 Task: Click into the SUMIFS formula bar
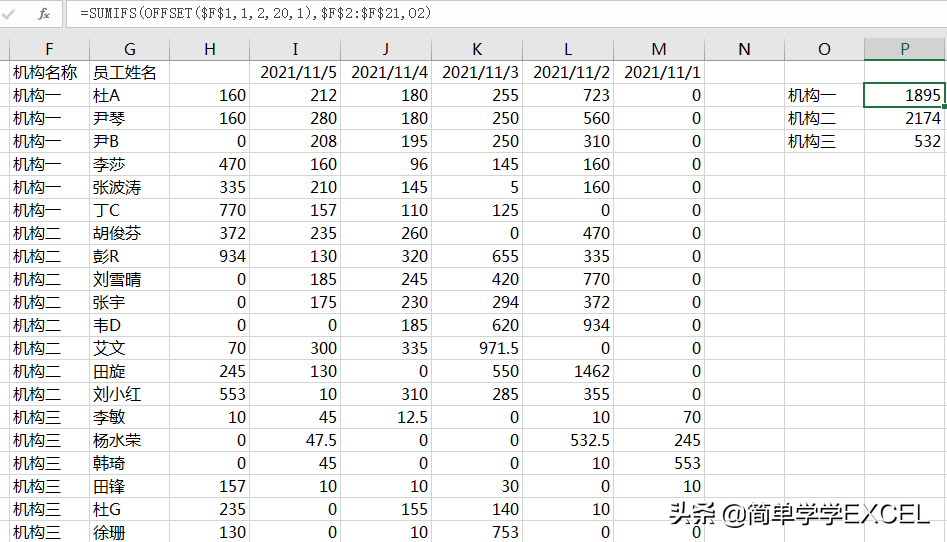point(506,13)
